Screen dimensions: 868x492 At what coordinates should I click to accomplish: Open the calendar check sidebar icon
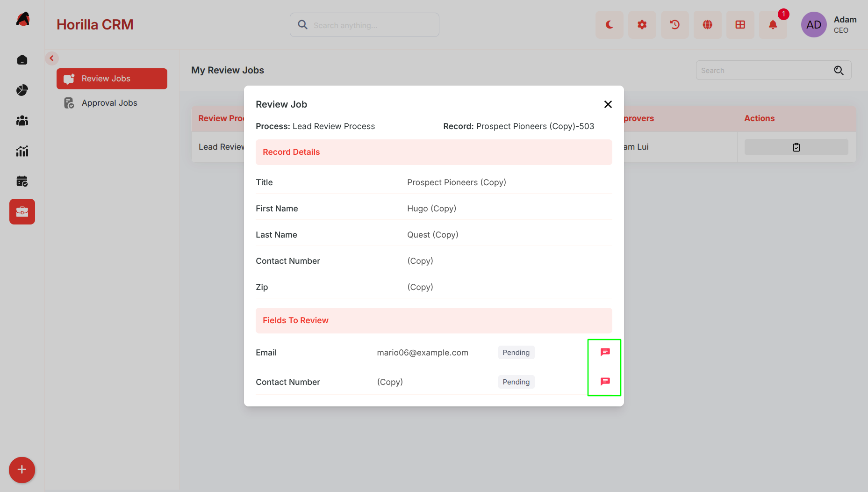(x=22, y=181)
